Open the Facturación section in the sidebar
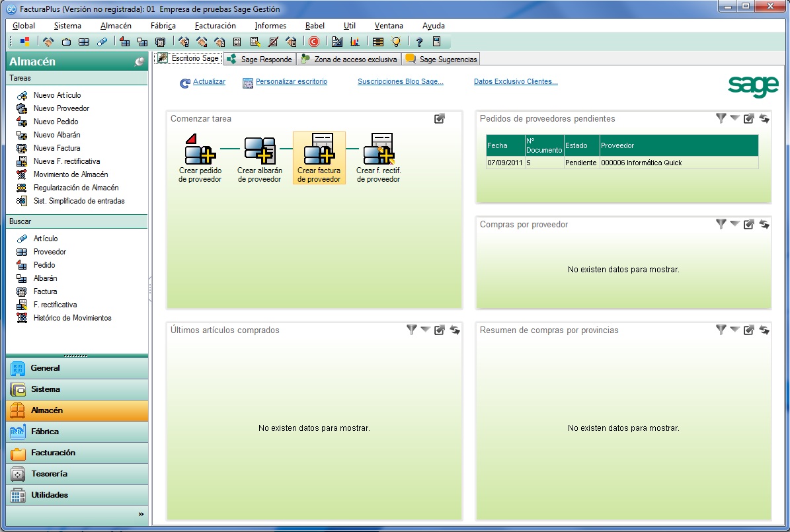 [x=77, y=453]
